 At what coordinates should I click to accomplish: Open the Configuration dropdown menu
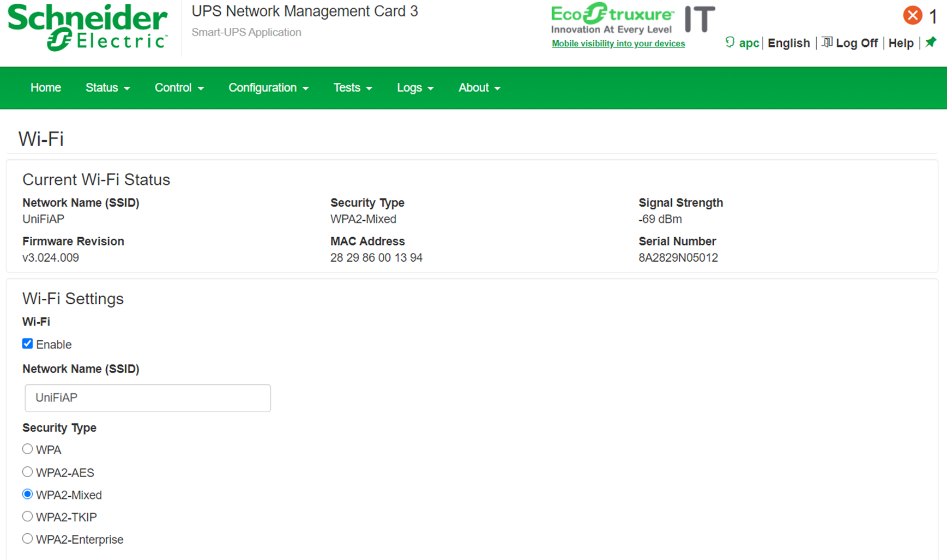click(x=268, y=88)
